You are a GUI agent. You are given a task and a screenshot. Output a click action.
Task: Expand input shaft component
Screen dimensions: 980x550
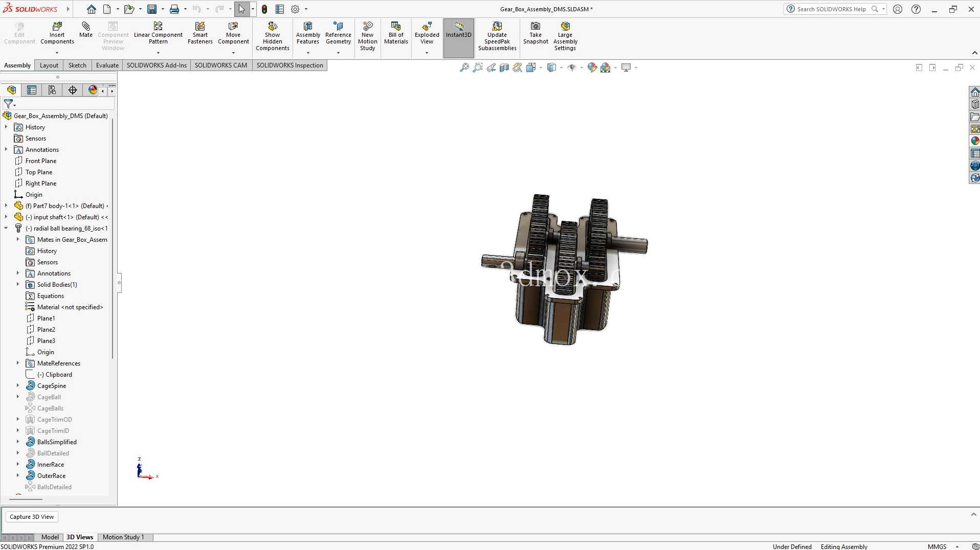coord(6,217)
